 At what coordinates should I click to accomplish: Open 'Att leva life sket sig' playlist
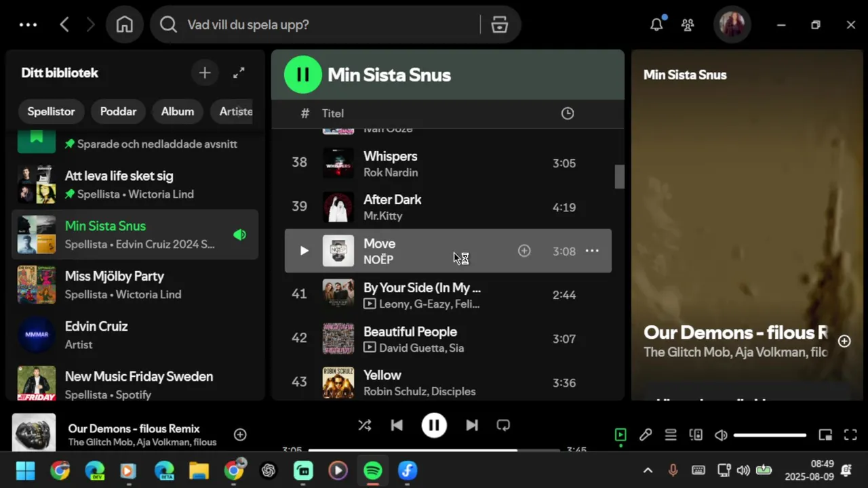pos(135,184)
